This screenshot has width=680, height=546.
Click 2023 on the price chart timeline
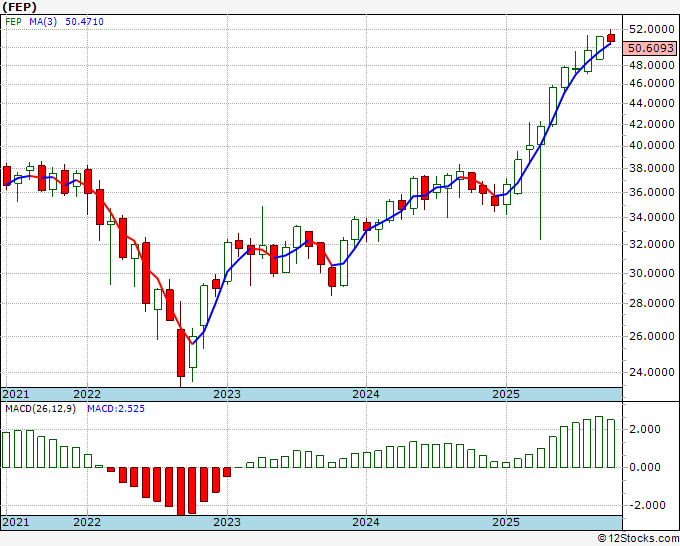point(227,394)
